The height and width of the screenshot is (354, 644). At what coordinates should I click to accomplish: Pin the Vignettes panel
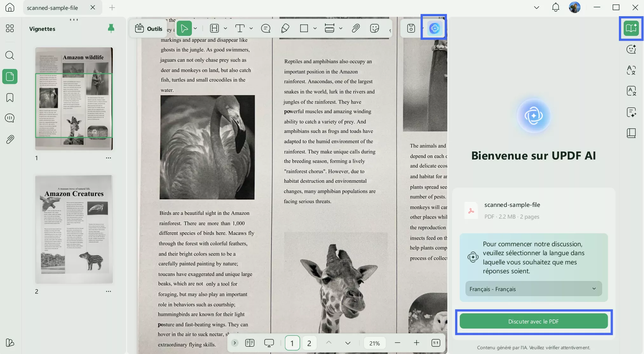pyautogui.click(x=111, y=28)
